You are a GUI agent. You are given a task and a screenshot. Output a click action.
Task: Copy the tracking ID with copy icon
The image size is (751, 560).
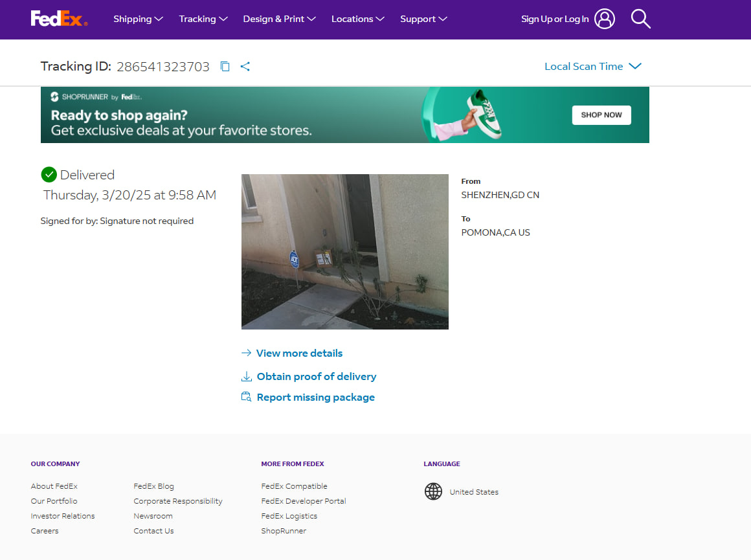[x=225, y=66]
